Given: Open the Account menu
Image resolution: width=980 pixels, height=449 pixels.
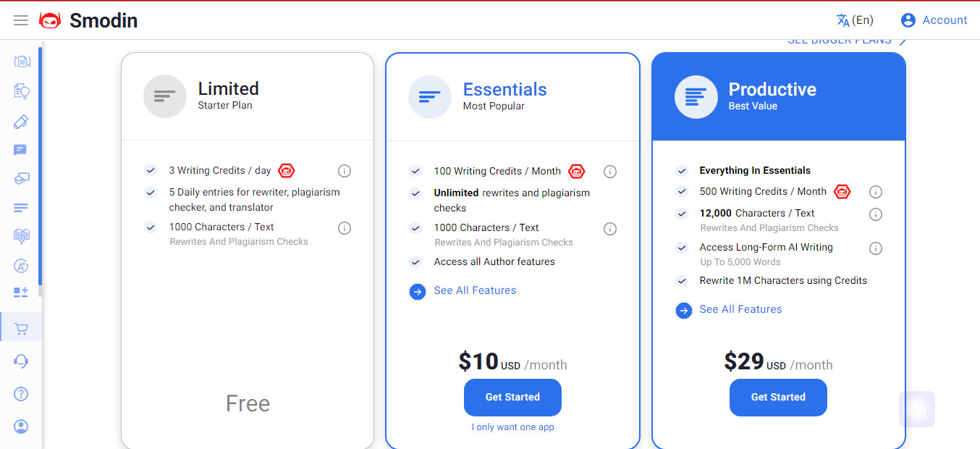Looking at the screenshot, I should point(934,20).
